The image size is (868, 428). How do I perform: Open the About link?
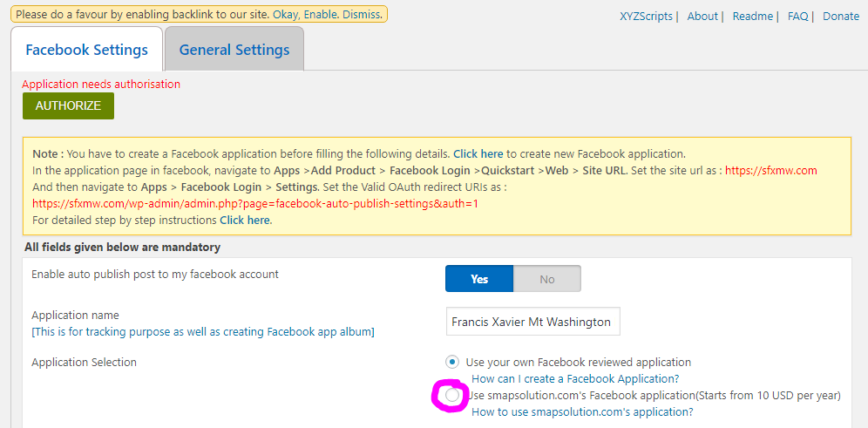point(702,16)
